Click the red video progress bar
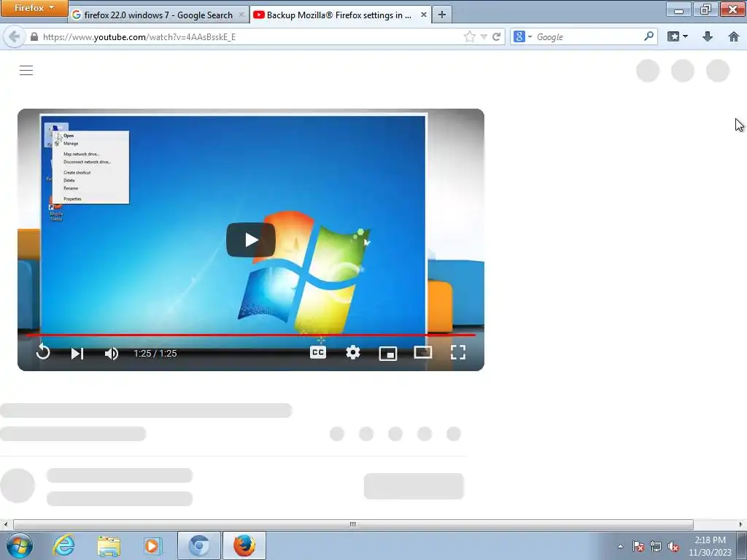Viewport: 747px width, 560px height. coord(251,335)
